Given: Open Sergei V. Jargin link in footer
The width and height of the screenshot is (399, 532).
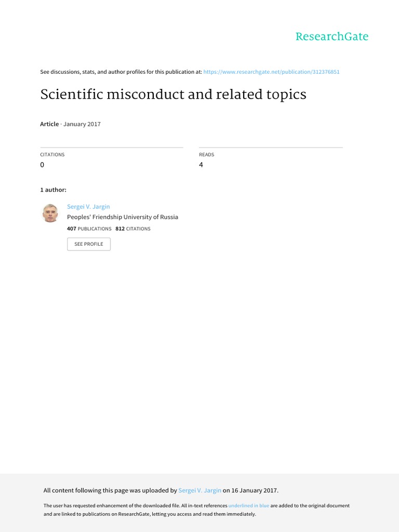Looking at the screenshot, I should [199, 490].
